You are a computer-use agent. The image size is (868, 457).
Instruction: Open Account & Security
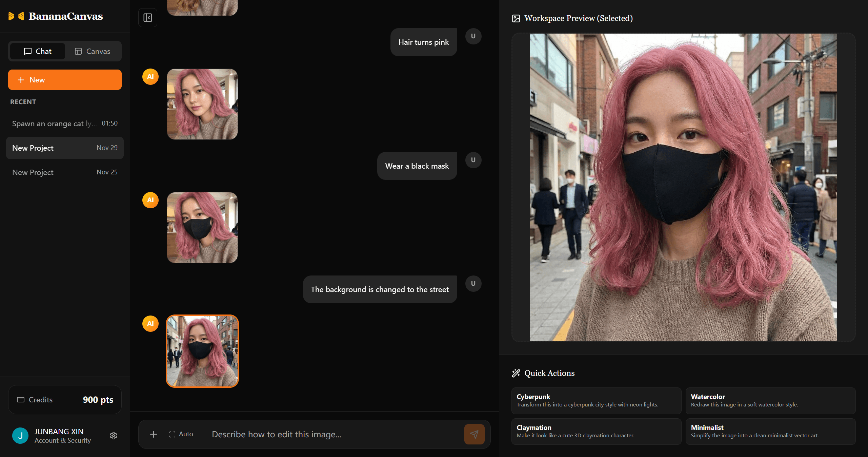[x=63, y=440]
